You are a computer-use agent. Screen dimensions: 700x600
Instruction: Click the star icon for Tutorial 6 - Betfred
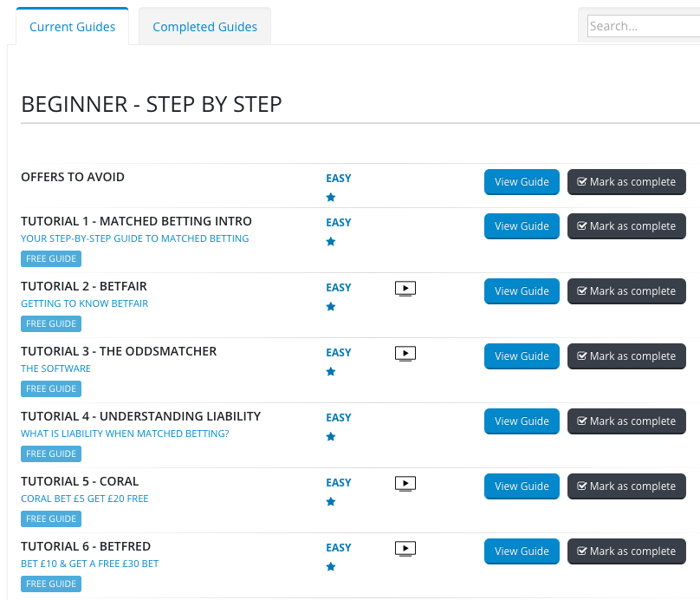click(330, 567)
